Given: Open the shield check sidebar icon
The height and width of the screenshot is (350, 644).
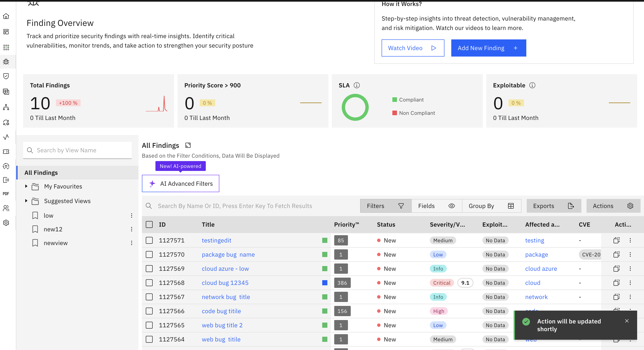Looking at the screenshot, I should pos(6,76).
